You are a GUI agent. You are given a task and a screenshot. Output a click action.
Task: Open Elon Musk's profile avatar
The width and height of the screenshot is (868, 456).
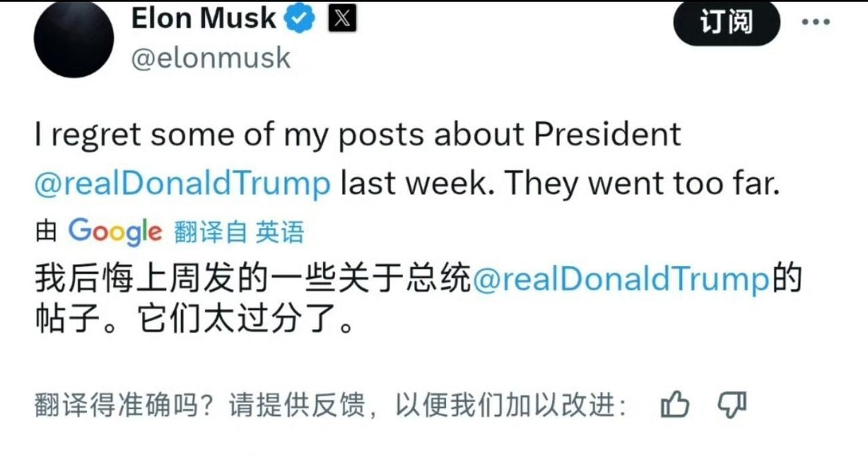74,38
